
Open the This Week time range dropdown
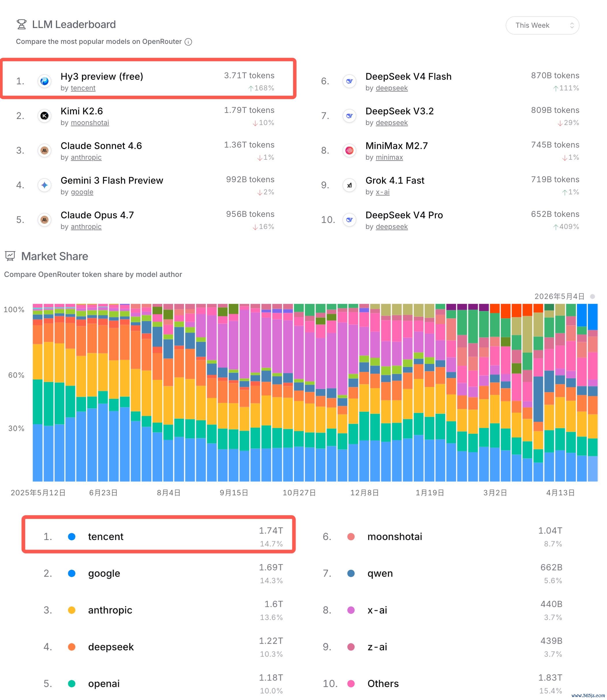click(542, 25)
